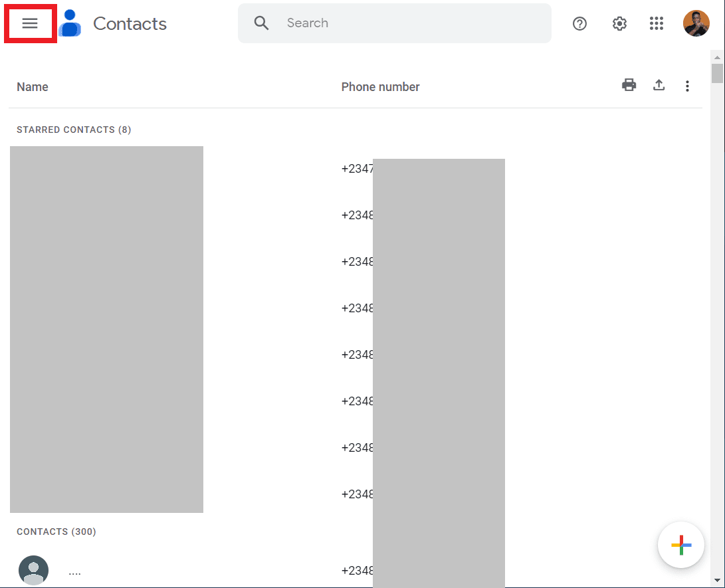Open the Google account profile picture
Viewport: 725px width, 588px height.
[x=696, y=24]
